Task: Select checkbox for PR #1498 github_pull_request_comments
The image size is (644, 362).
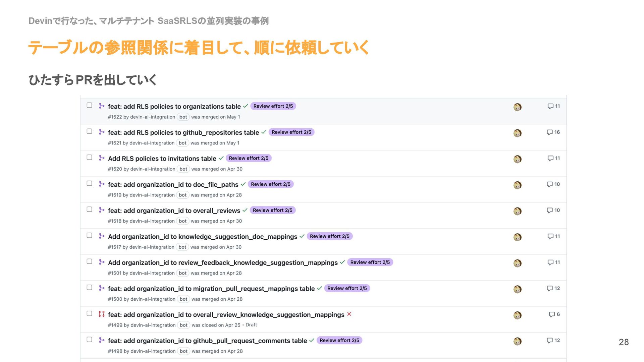Action: click(89, 340)
